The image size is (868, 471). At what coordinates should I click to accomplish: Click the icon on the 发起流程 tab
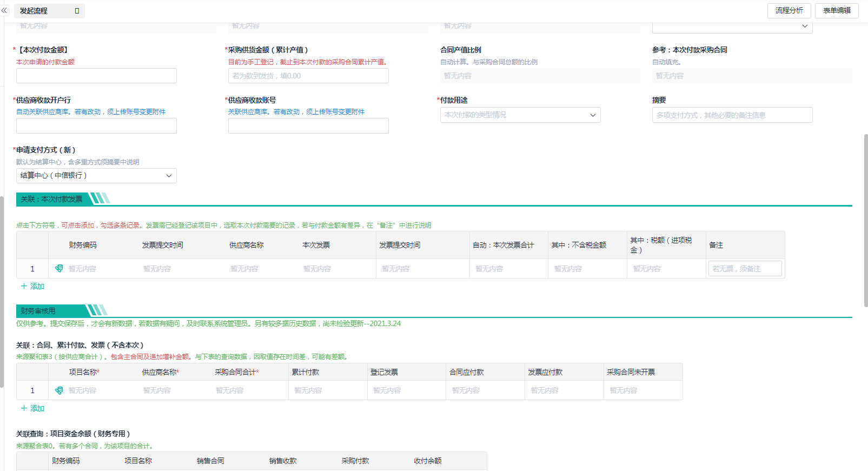pos(77,11)
